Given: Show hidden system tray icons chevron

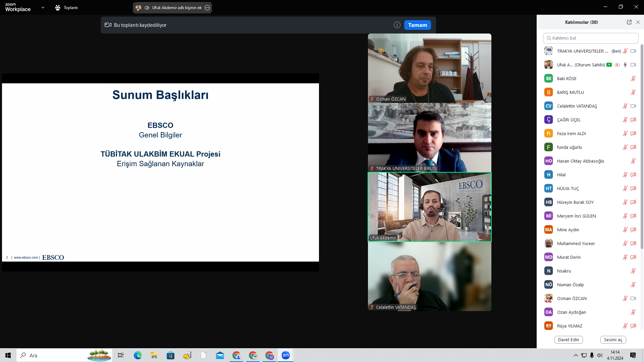Looking at the screenshot, I should click(x=576, y=355).
